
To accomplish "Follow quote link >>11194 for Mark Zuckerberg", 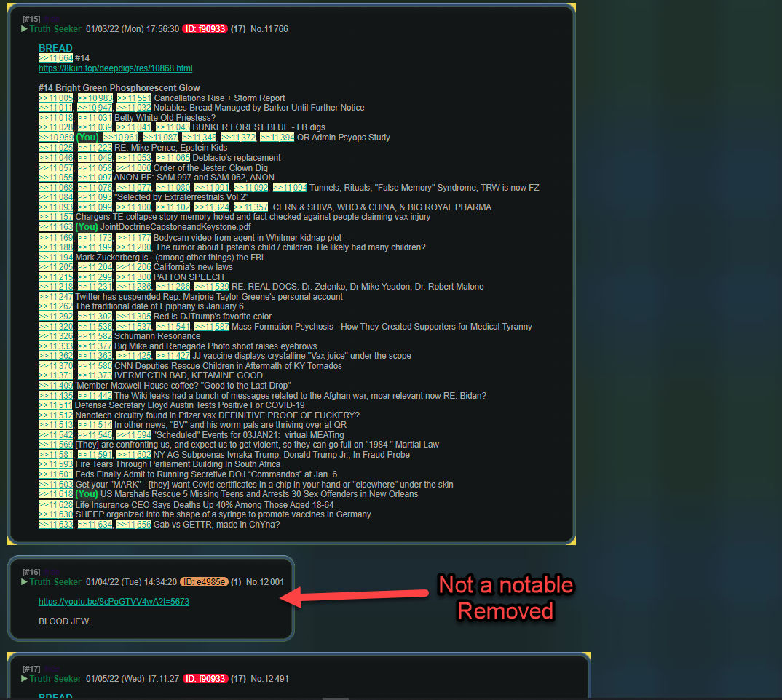I will [x=56, y=258].
